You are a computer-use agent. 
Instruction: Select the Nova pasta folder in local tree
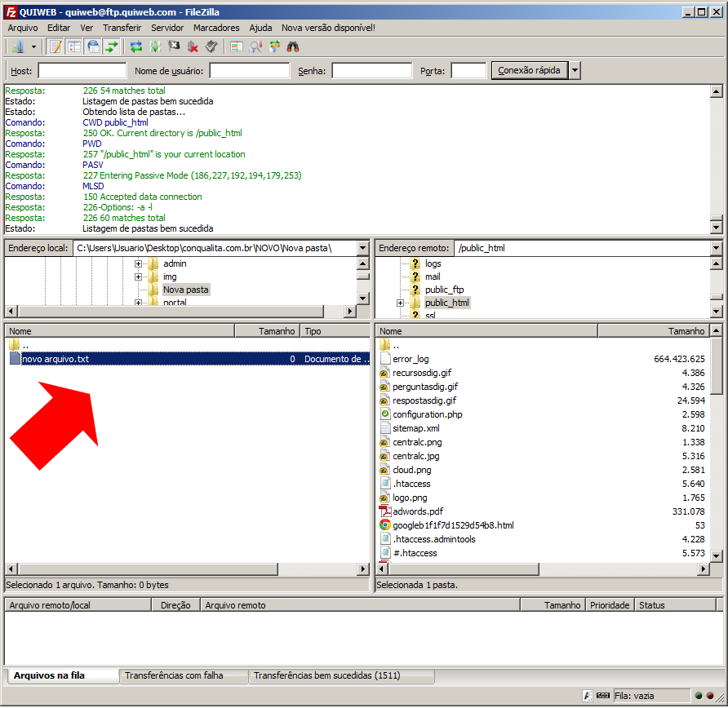[x=186, y=290]
